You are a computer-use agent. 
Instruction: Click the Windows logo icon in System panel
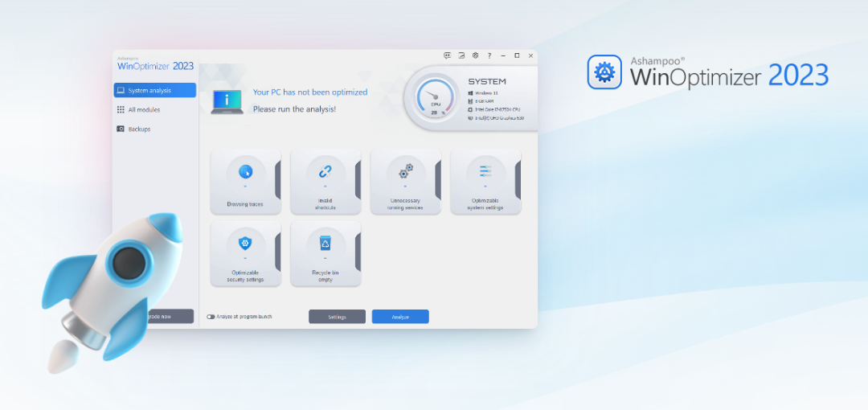pos(470,93)
